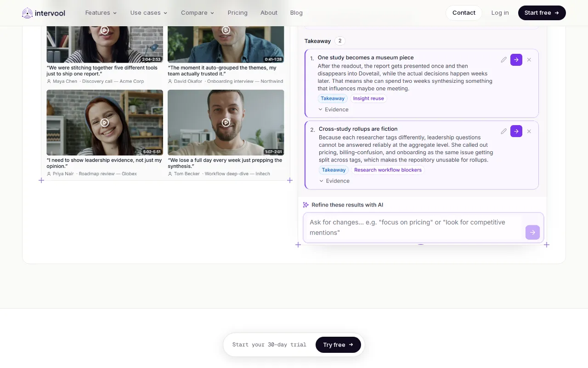The width and height of the screenshot is (588, 368).
Task: Click the Takeaway tag on the museum piece item
Action: coord(333,98)
